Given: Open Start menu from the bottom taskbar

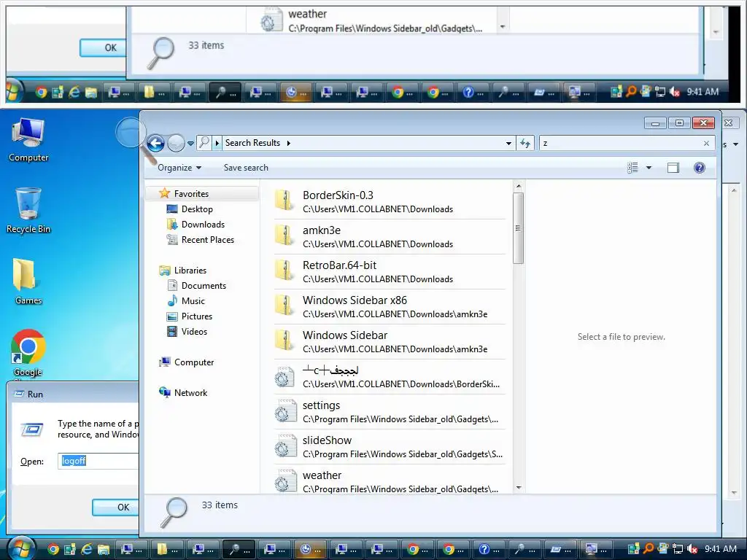Looking at the screenshot, I should click(21, 549).
